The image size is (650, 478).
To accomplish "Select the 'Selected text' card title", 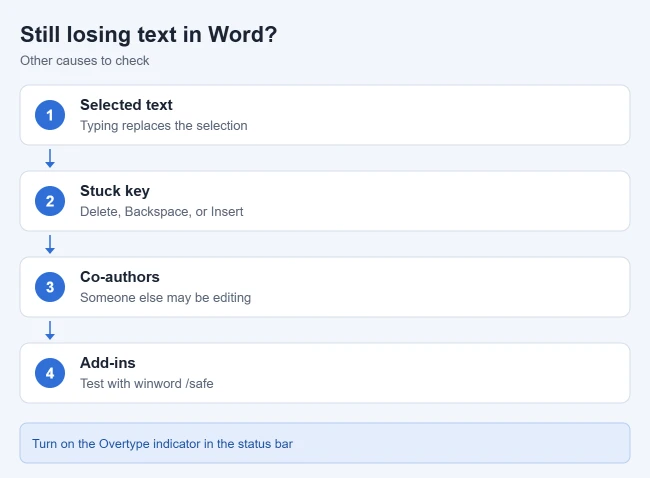I will pyautogui.click(x=126, y=105).
